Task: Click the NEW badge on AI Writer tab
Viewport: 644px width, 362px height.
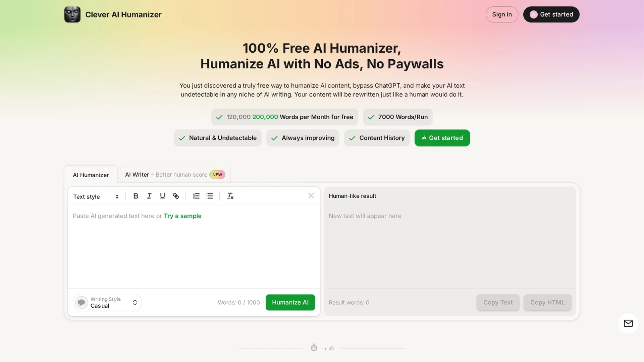Action: pos(217,175)
